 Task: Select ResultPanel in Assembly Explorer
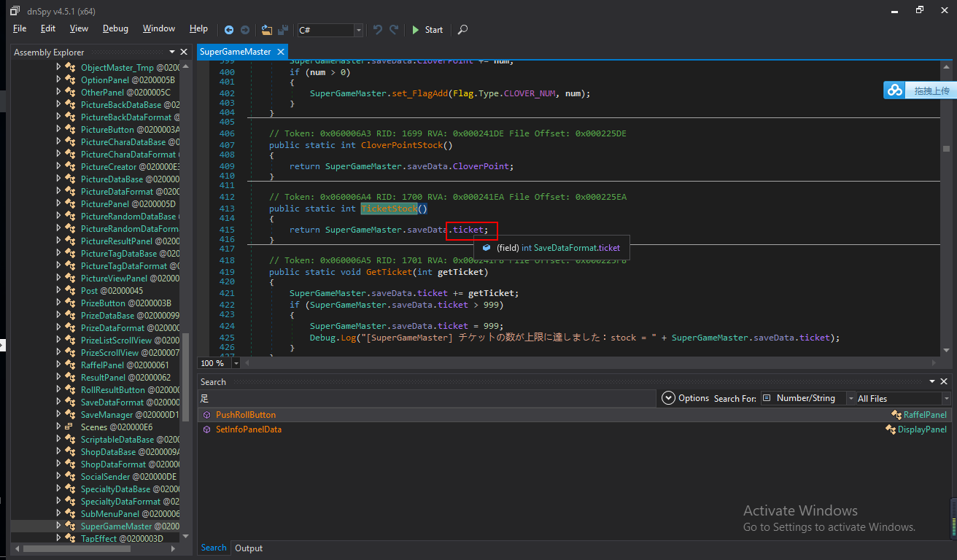(x=125, y=377)
